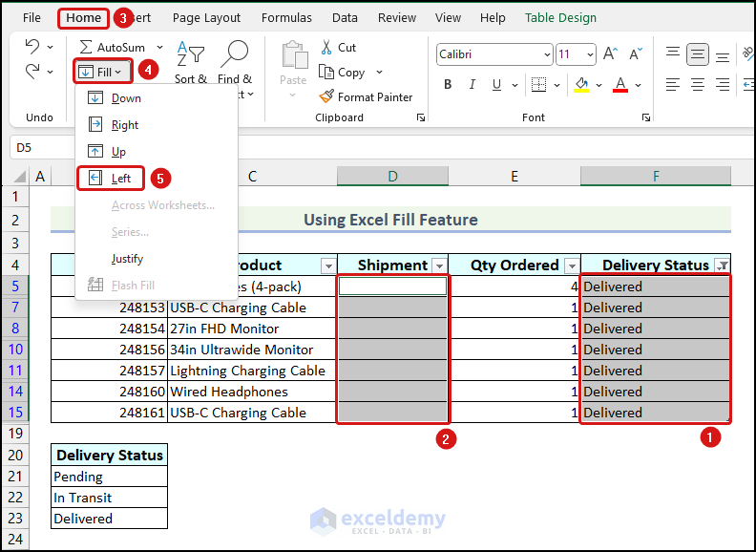Toggle underline formatting

[x=497, y=85]
